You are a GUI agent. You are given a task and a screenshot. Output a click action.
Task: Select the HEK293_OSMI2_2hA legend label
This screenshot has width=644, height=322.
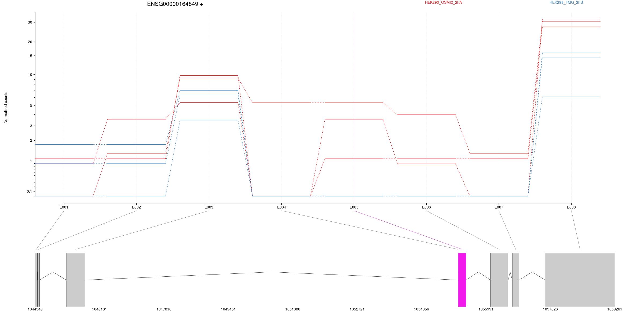(x=443, y=2)
